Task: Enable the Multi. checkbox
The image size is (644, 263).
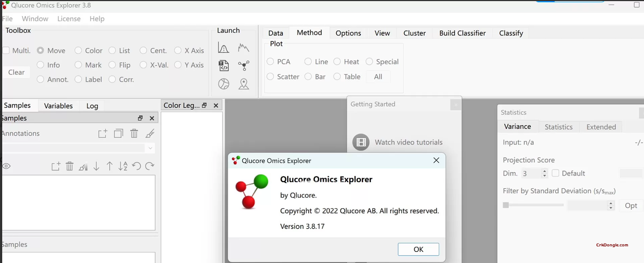Action: click(6, 50)
